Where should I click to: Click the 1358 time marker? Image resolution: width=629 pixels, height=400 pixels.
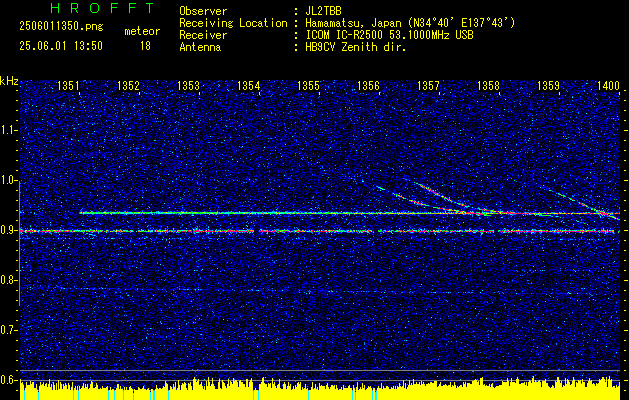tap(488, 85)
